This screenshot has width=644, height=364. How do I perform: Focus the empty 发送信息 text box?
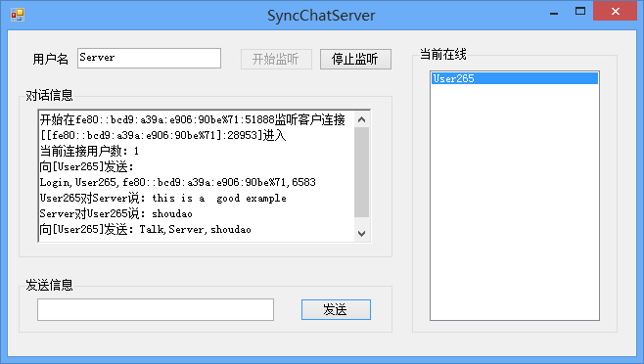[x=156, y=309]
